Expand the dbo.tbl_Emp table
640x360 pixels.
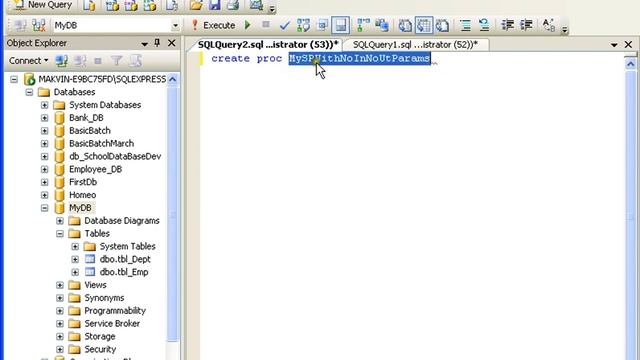[75, 272]
